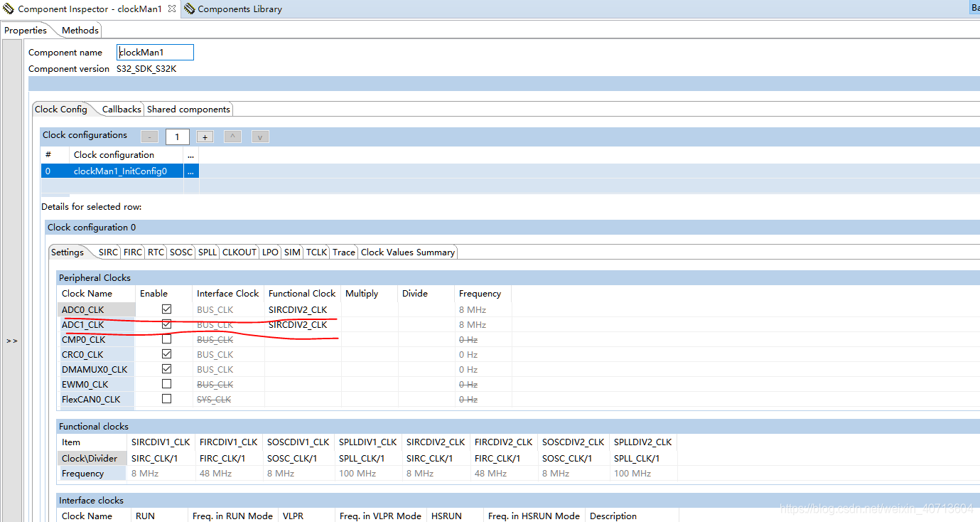Open ADC0_CLK functional clock SIRCDIV2_CLK dropdown
Viewport: 980px width, 522px height.
coord(302,309)
